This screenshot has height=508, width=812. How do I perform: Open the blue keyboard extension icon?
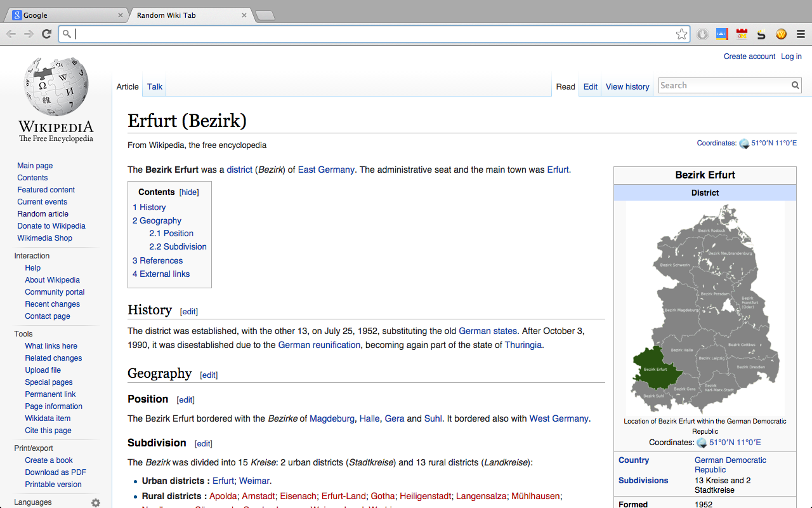point(722,34)
